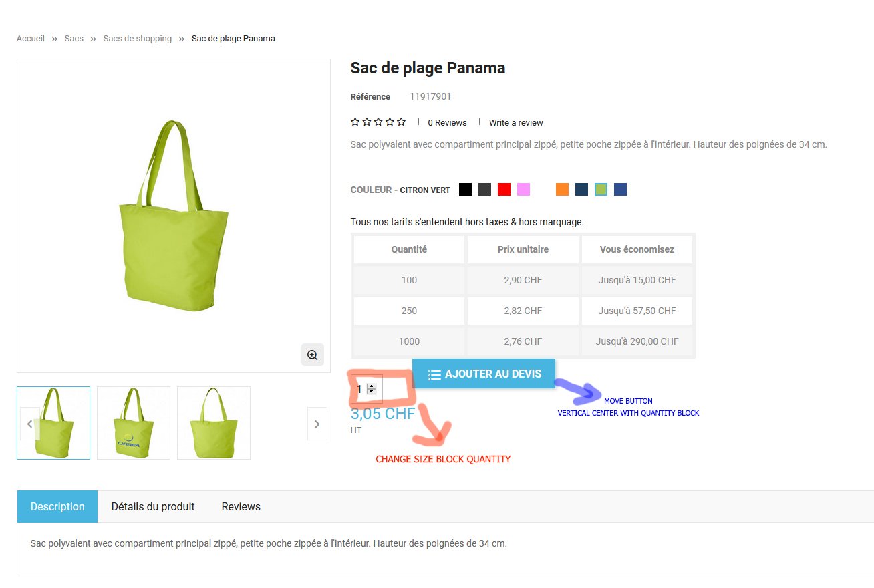Click the Ajouter au devis button
Viewport: 874px width, 588px height.
(x=484, y=374)
